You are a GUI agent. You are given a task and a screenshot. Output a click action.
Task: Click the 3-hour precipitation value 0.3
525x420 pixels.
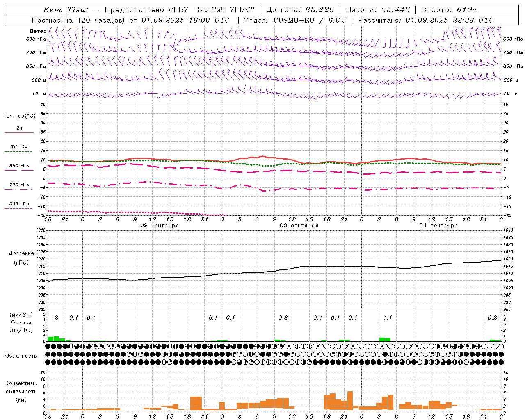click(283, 318)
